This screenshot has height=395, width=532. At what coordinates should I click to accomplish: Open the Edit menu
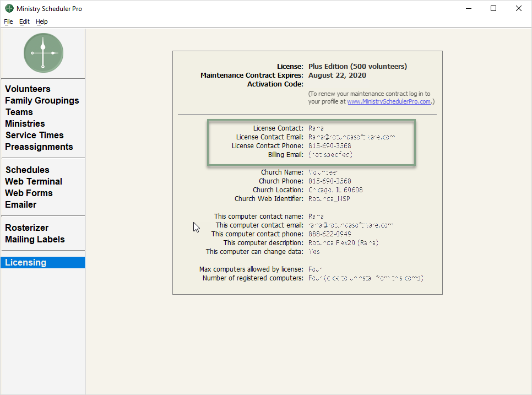coord(24,21)
